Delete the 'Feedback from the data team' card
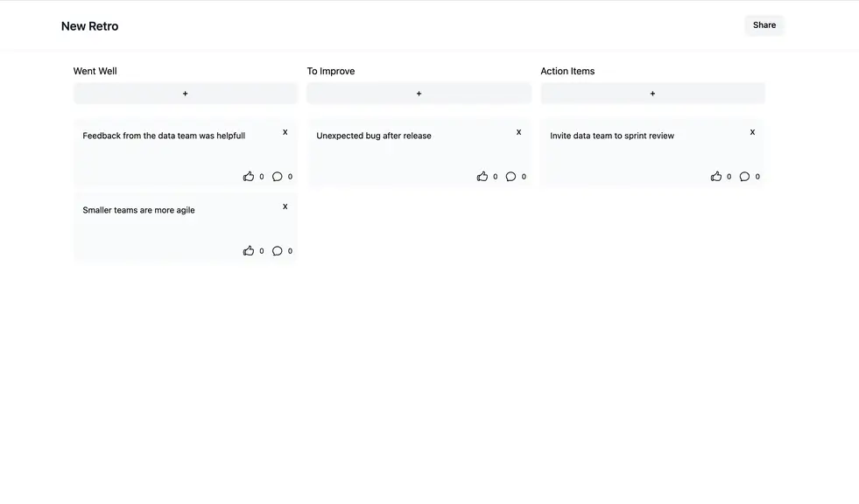 click(285, 132)
